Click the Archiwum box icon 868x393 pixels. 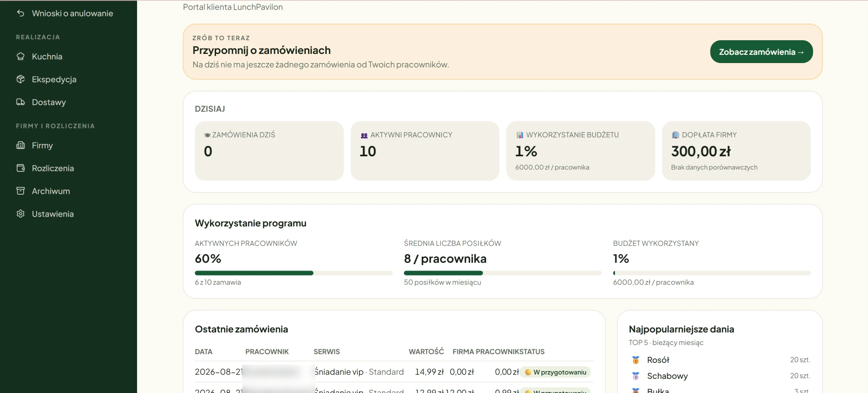21,191
